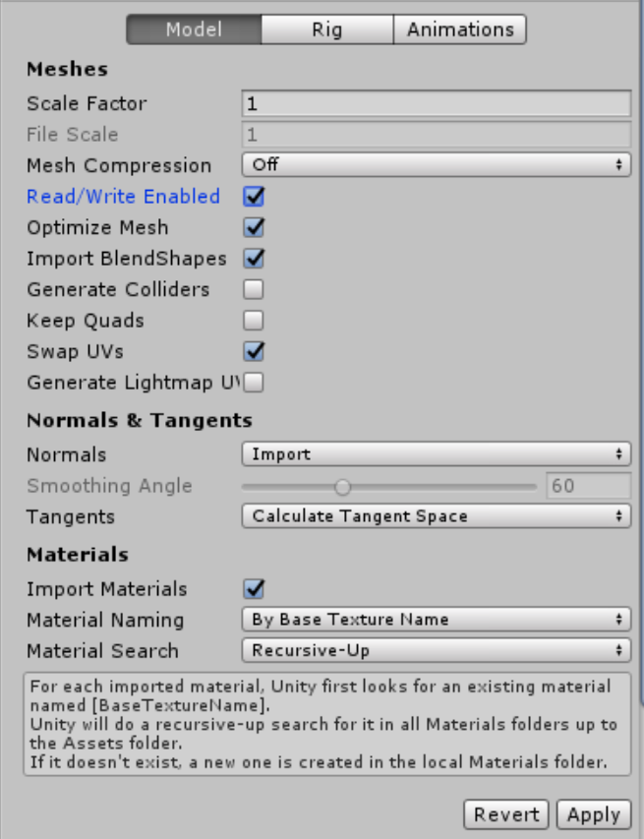
Task: Switch to the Animations tab
Action: pyautogui.click(x=459, y=30)
